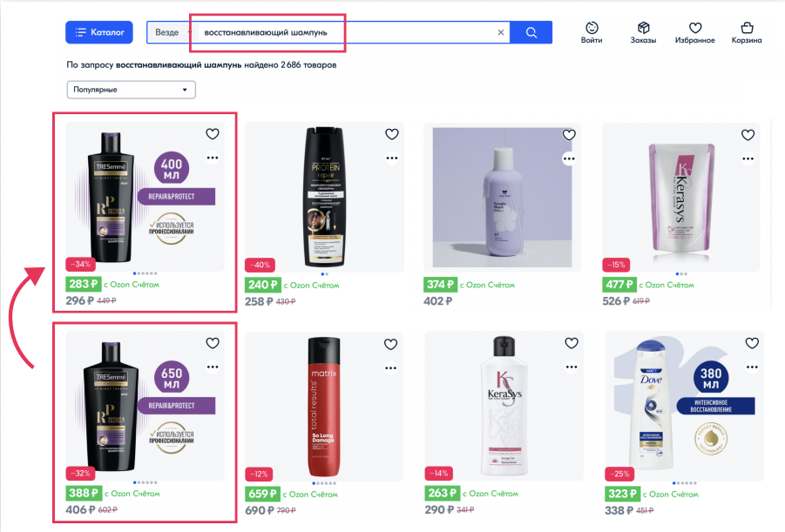
Task: Open the Dove 380 мл product image
Action: pos(685,407)
